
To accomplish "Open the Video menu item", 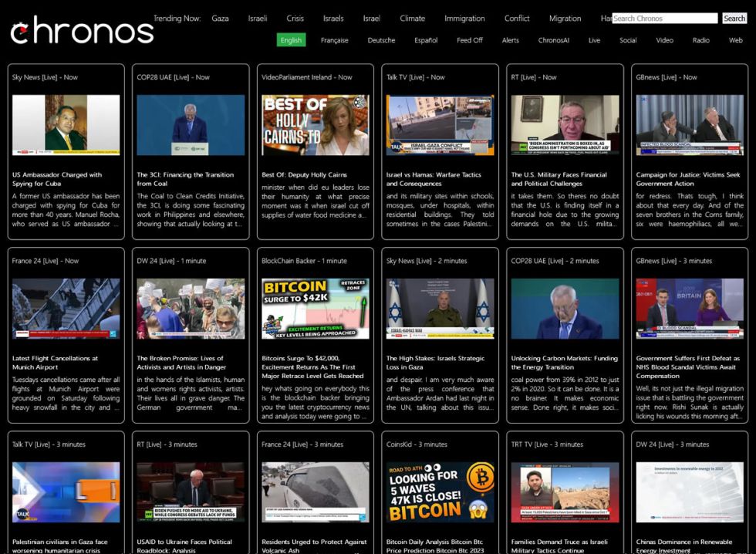I will click(664, 40).
